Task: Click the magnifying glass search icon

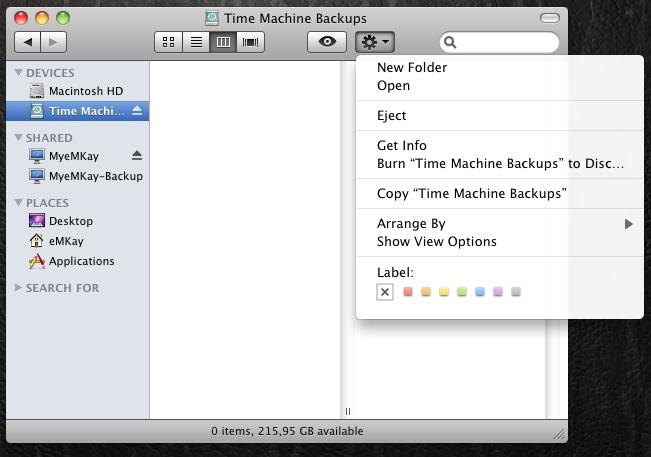Action: [x=450, y=42]
